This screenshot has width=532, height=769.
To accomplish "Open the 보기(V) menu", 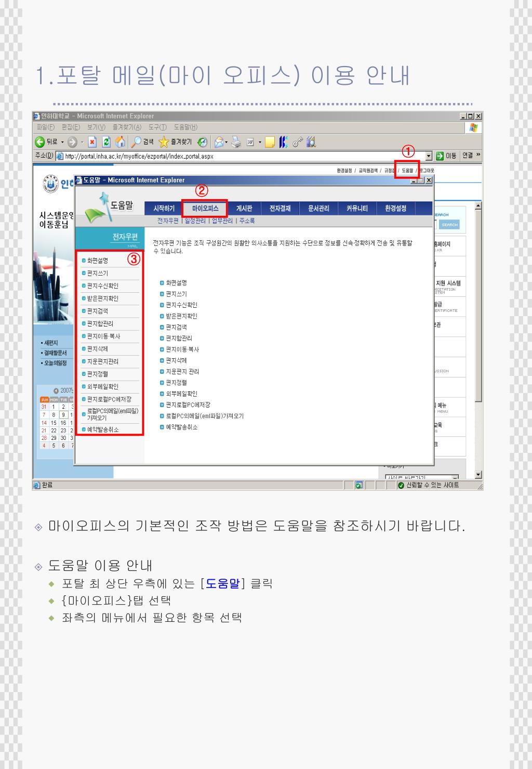I will point(96,127).
